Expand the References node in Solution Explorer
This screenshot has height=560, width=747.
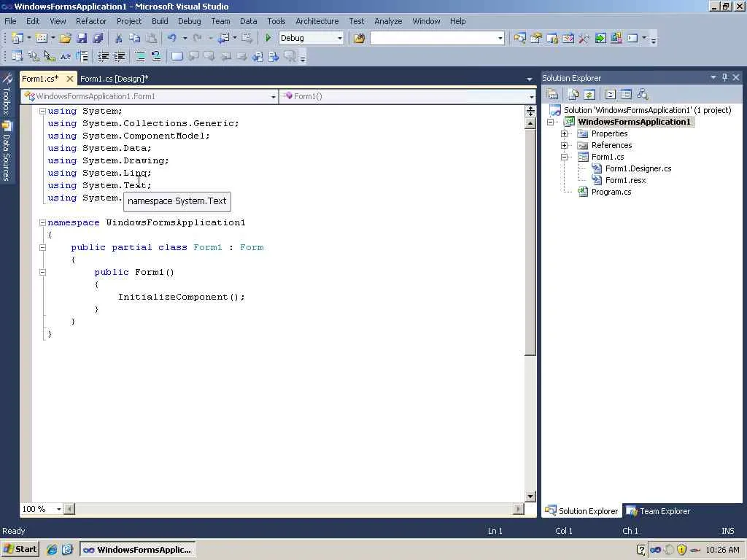coord(564,145)
